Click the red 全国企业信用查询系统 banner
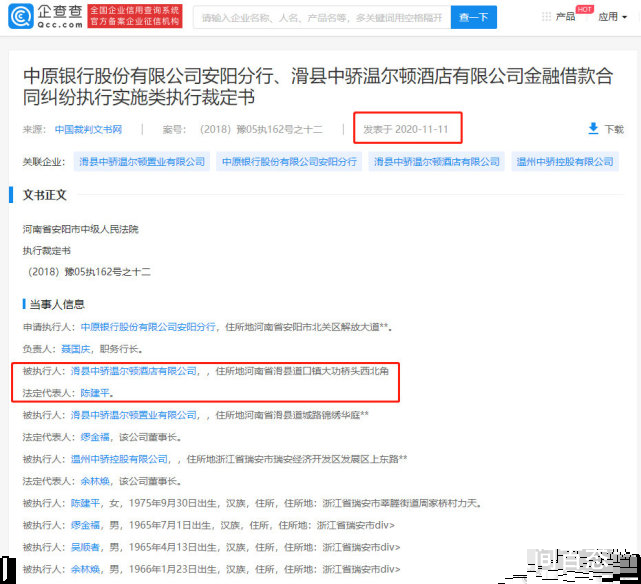 coord(135,16)
